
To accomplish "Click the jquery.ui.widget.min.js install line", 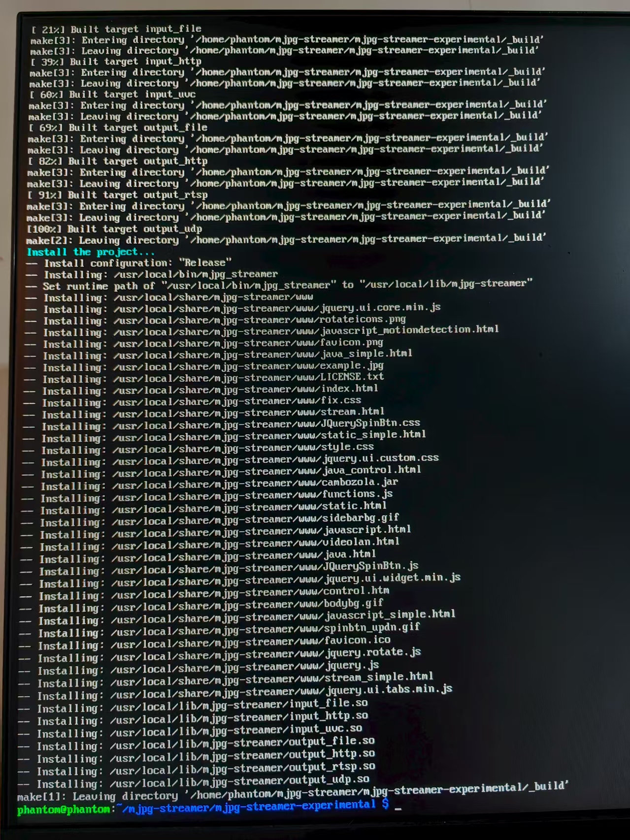I will coord(241,580).
